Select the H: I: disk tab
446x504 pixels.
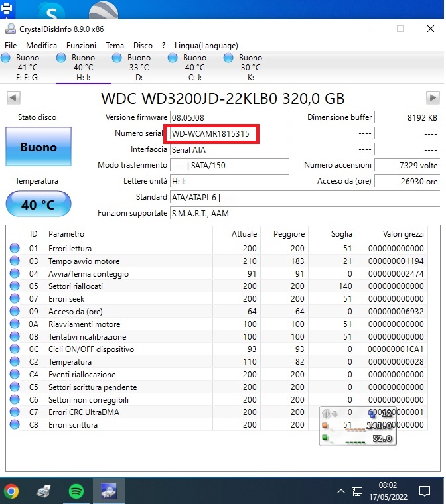84,68
